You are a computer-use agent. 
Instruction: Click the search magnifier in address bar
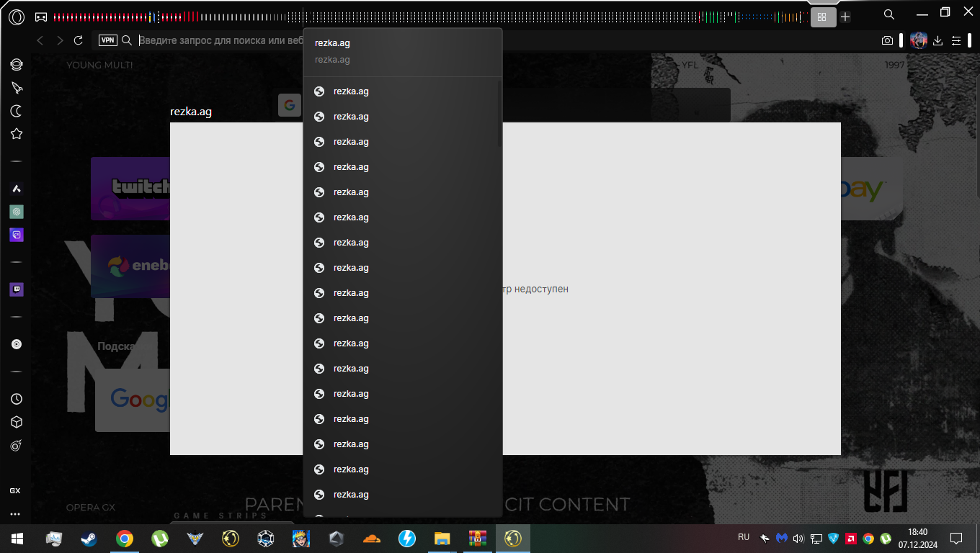[x=127, y=40]
